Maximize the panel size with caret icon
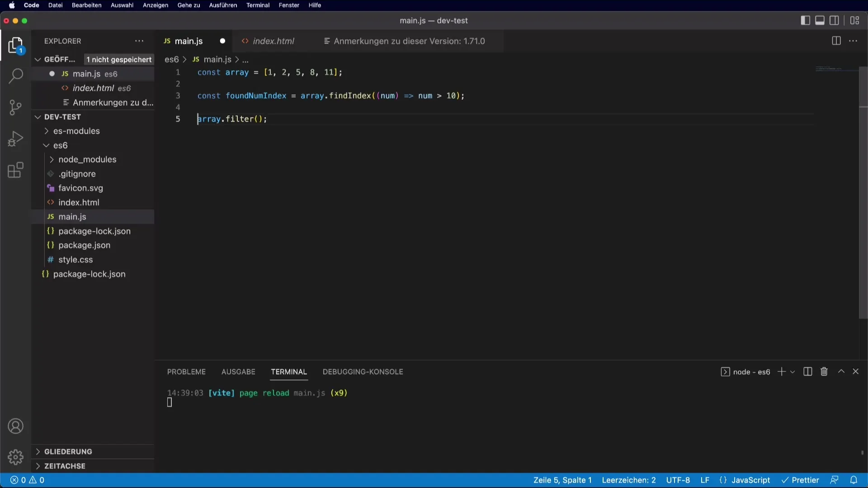The width and height of the screenshot is (868, 488). click(841, 371)
